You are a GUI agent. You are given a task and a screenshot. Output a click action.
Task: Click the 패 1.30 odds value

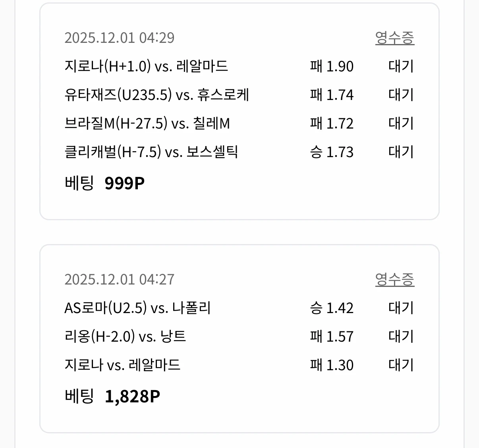click(x=332, y=365)
